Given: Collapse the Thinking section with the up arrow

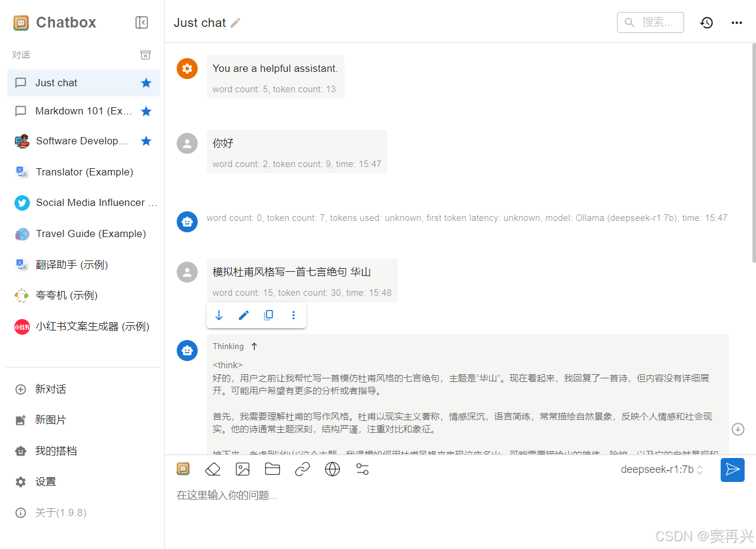Looking at the screenshot, I should point(254,346).
